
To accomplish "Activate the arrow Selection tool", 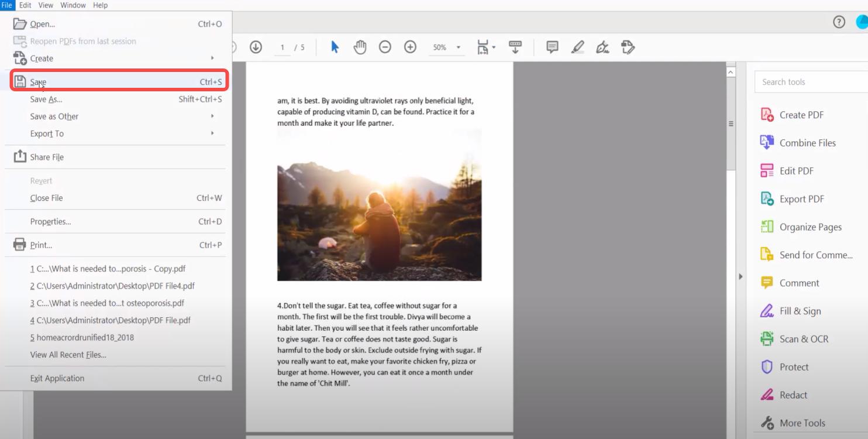I will click(x=335, y=47).
